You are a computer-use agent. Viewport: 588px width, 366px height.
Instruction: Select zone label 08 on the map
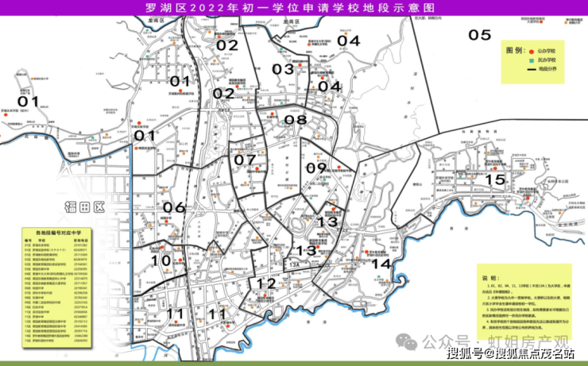tap(296, 120)
